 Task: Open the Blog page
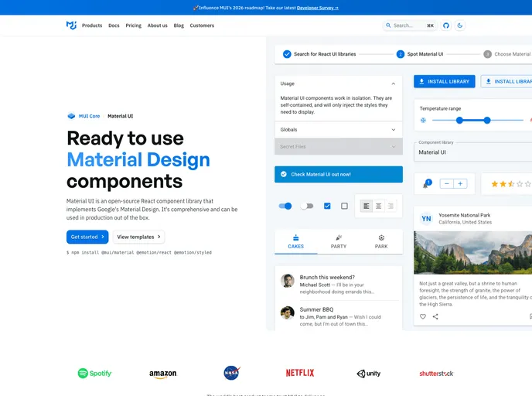pos(179,26)
